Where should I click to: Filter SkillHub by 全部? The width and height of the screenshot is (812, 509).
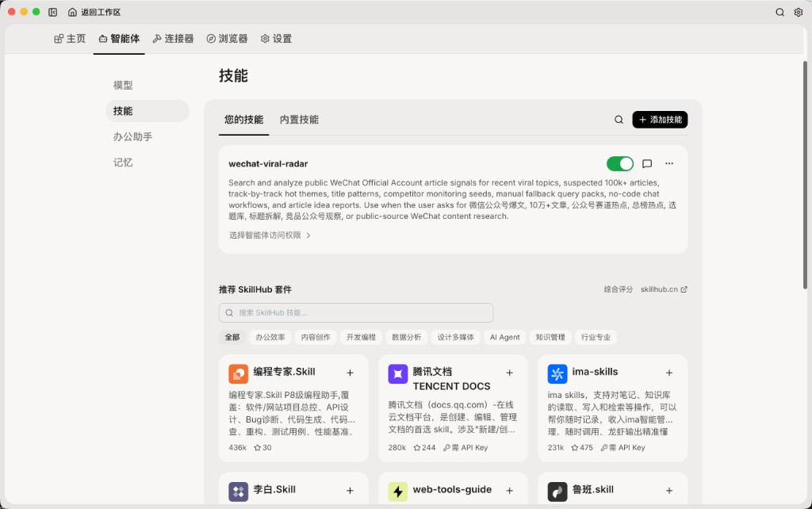[x=232, y=337]
